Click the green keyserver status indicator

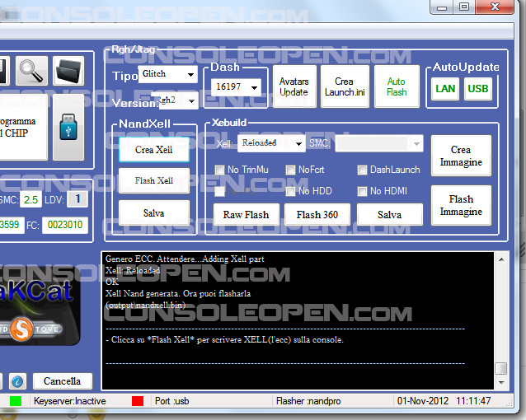[16, 401]
